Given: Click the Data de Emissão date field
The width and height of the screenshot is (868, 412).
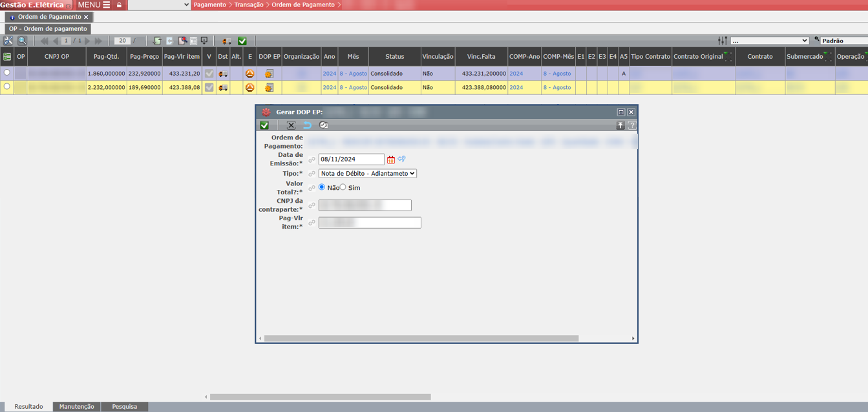Looking at the screenshot, I should click(x=351, y=160).
